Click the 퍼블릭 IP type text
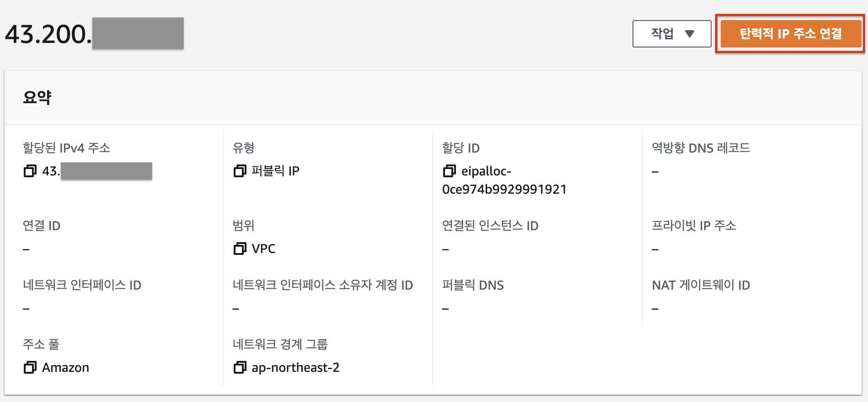Image resolution: width=868 pixels, height=402 pixels. click(x=275, y=171)
